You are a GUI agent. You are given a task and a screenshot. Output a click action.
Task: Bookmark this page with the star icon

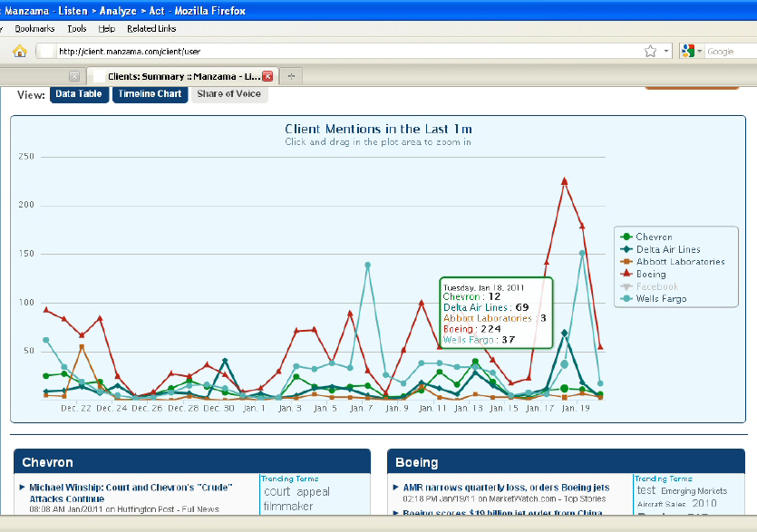point(650,51)
